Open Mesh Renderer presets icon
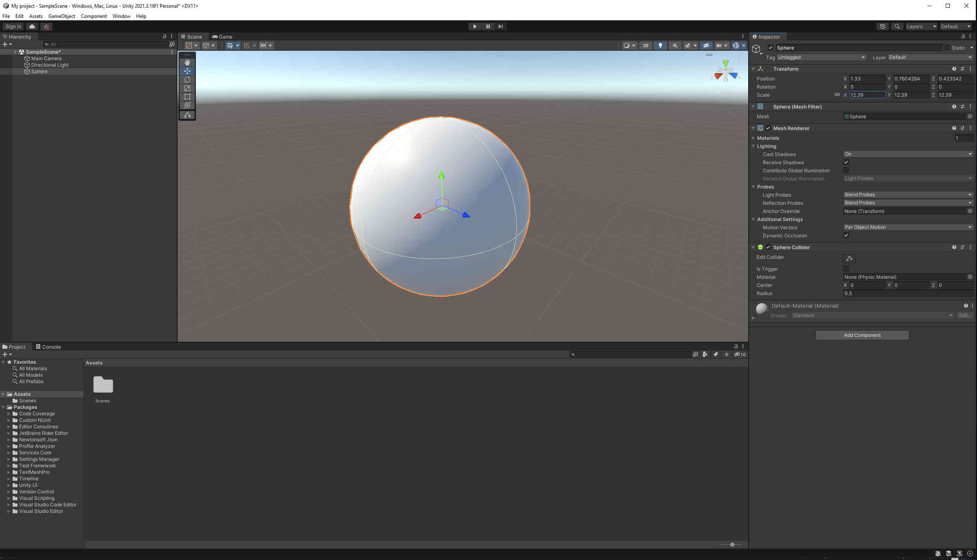 click(x=962, y=128)
